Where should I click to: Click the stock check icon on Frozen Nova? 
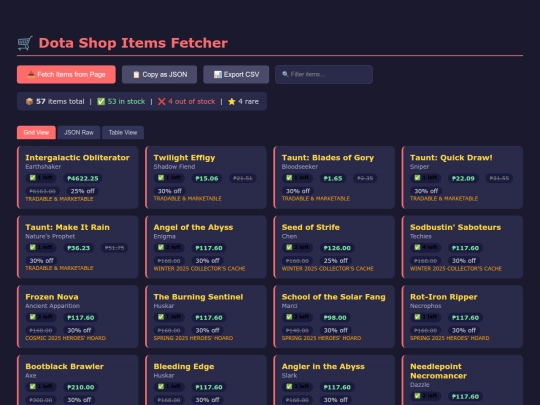[33, 317]
